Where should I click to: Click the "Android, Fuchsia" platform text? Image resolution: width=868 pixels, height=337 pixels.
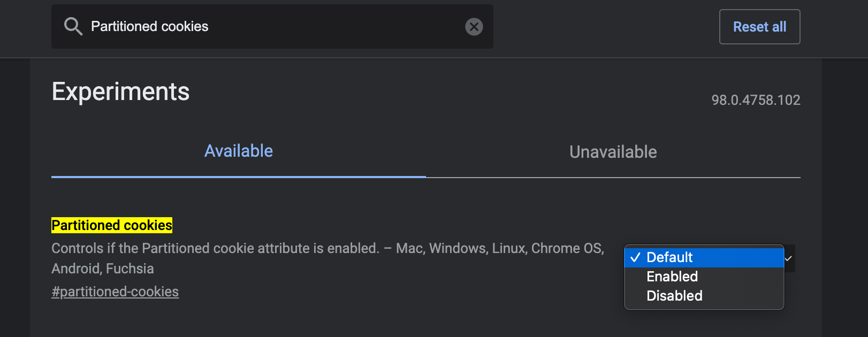[x=103, y=269]
